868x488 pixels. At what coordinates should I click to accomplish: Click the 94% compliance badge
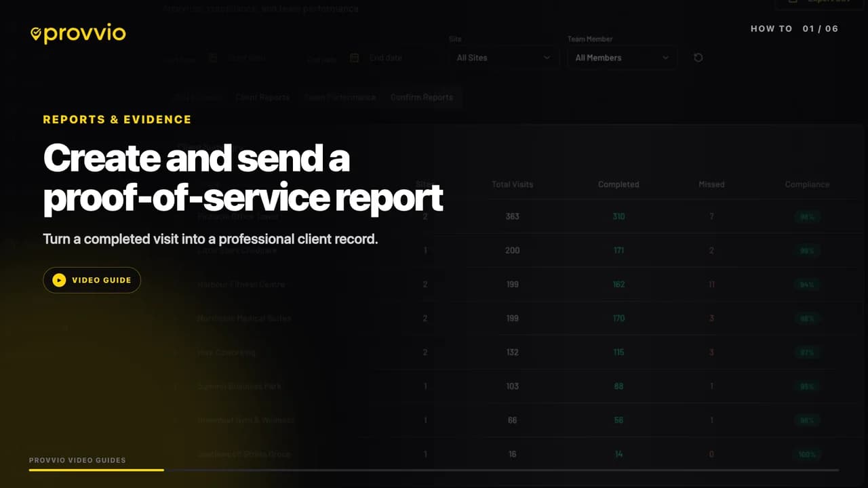tap(807, 285)
